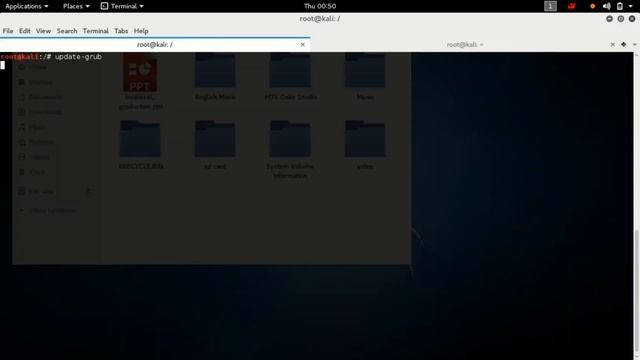This screenshot has height=360, width=640.
Task: Open the Terminal app menu in top bar
Action: (x=122, y=6)
